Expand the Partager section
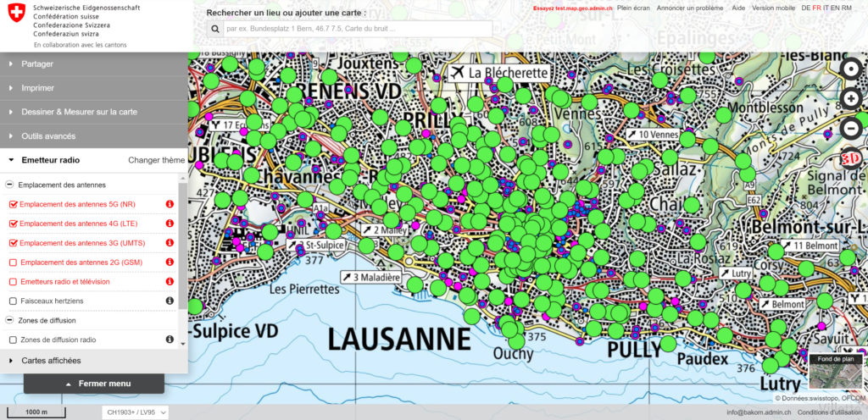868x420 pixels. 94,64
